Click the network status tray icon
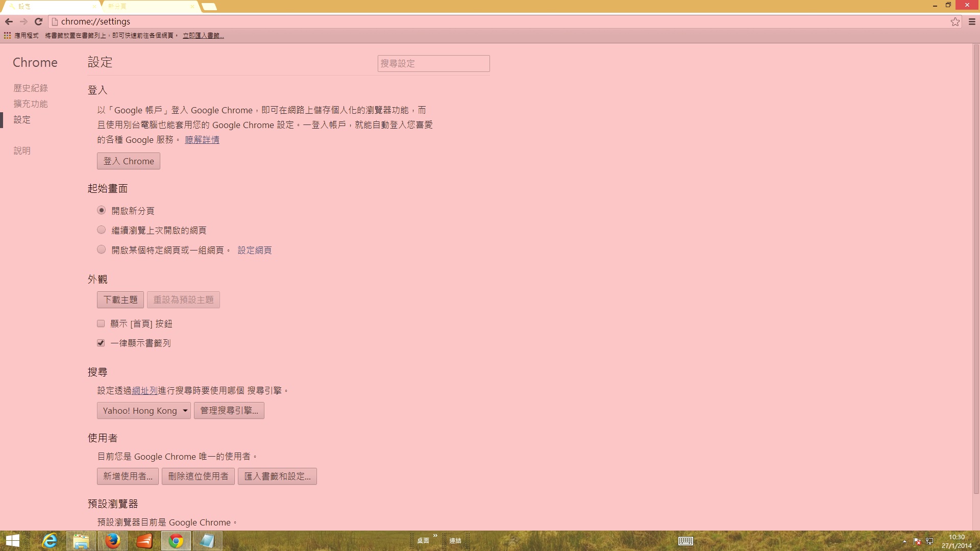 (x=929, y=541)
